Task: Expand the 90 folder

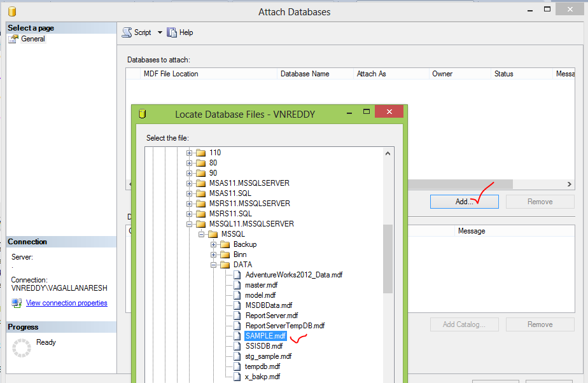Action: click(190, 173)
